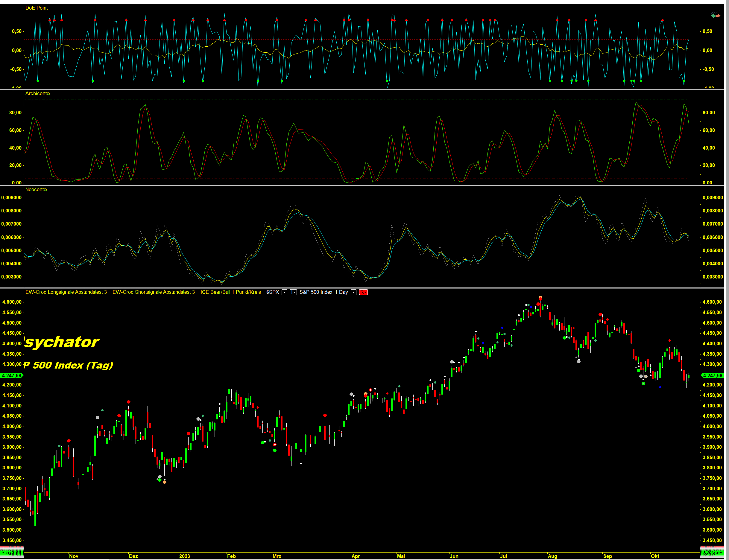729x560 pixels.
Task: Click the Aug label on the time axis
Action: (552, 556)
